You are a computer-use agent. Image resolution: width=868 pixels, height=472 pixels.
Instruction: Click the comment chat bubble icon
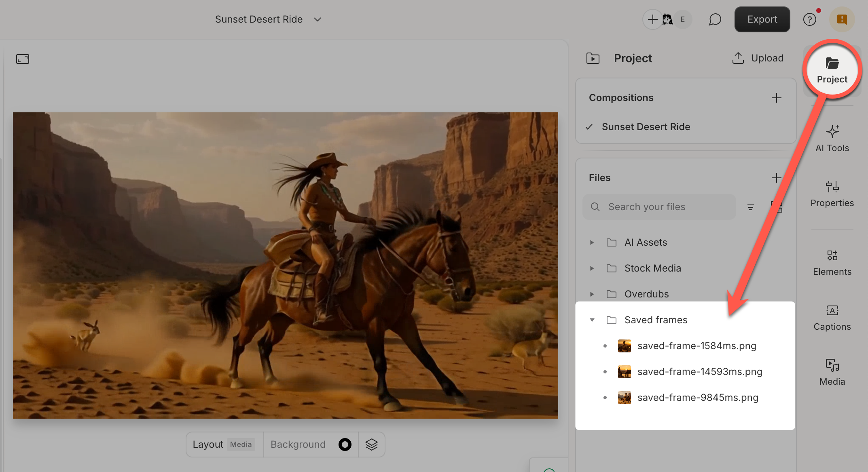[x=715, y=19]
